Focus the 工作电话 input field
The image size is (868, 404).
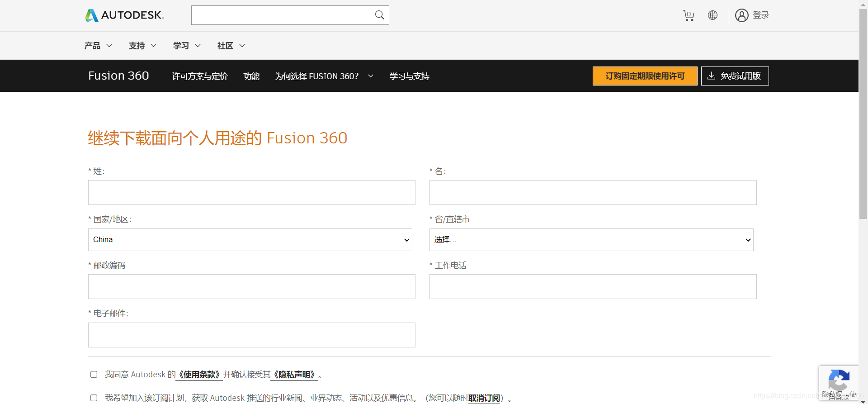[x=593, y=287]
